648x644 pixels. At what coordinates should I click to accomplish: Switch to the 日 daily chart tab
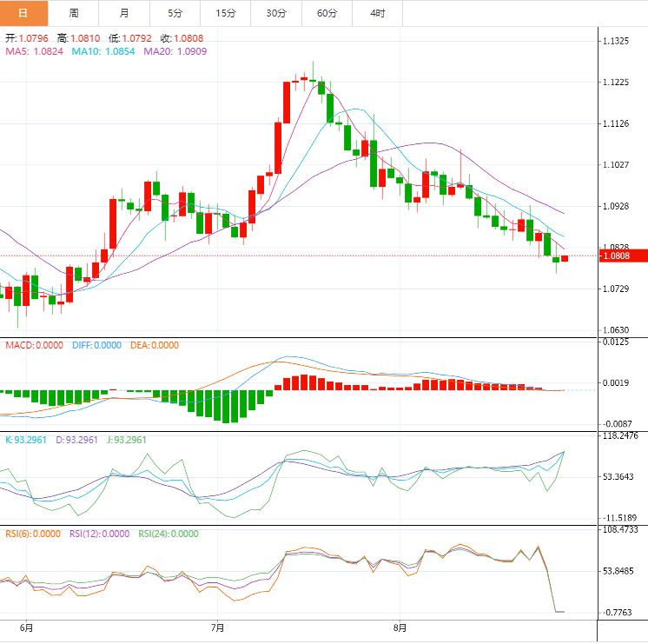23,13
